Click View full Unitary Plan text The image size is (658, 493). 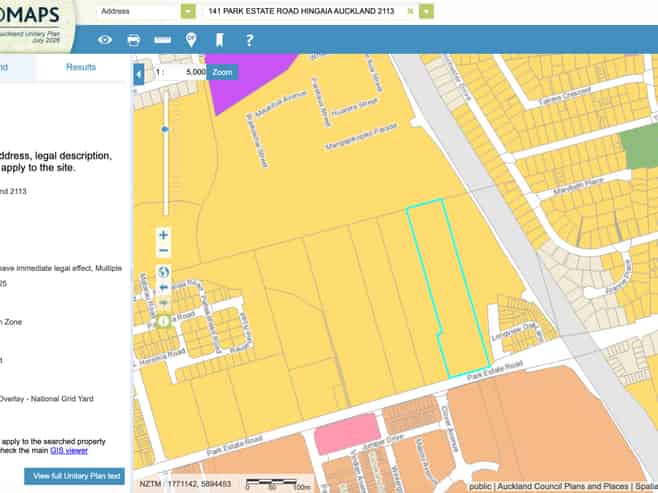coord(74,476)
